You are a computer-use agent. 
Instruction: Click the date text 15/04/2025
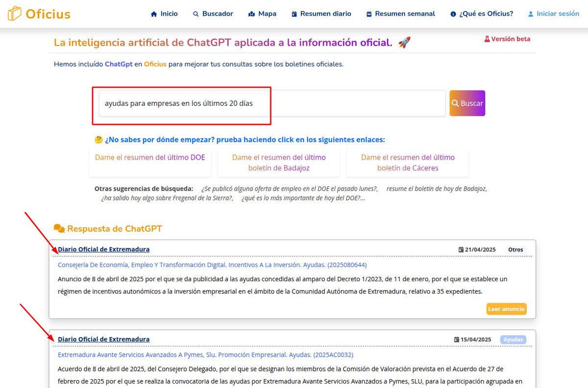476,339
